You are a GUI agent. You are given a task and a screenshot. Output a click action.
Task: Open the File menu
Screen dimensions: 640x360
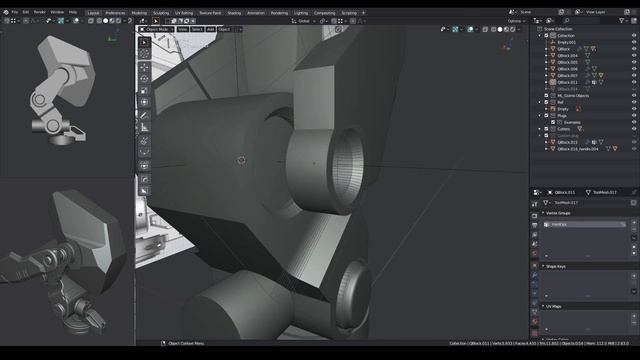(15, 12)
